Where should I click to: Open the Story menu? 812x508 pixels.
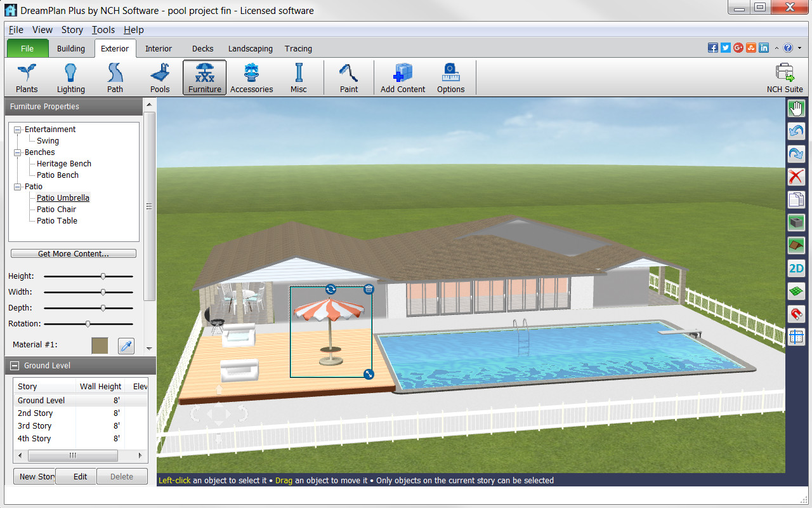(x=72, y=29)
